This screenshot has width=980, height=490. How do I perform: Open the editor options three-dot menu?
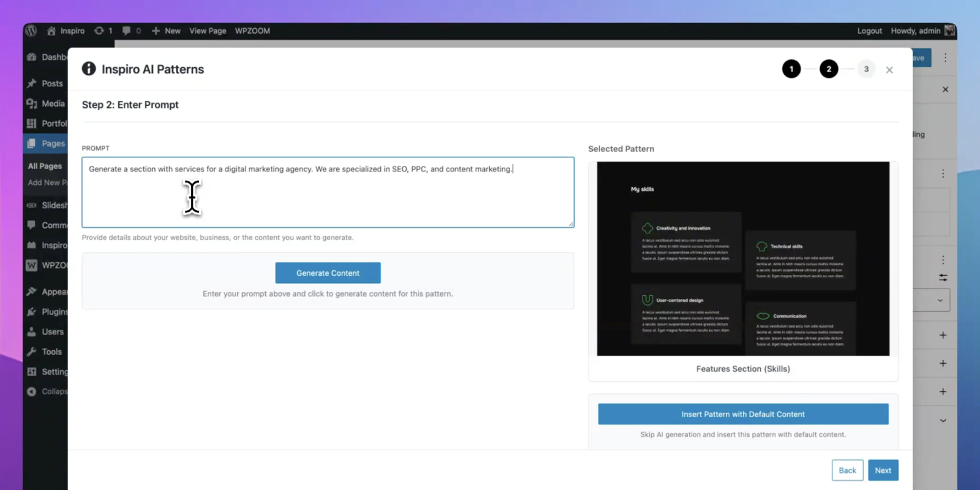tap(945, 58)
